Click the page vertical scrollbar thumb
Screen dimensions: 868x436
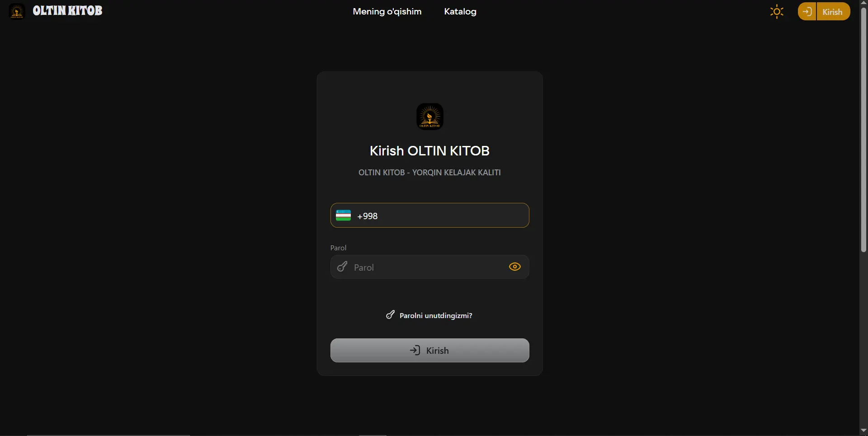pos(863,130)
